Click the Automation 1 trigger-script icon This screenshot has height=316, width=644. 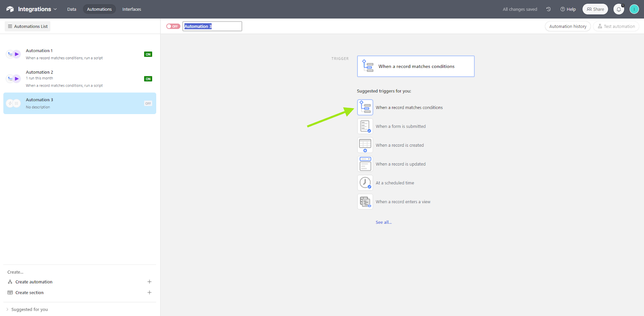13,54
